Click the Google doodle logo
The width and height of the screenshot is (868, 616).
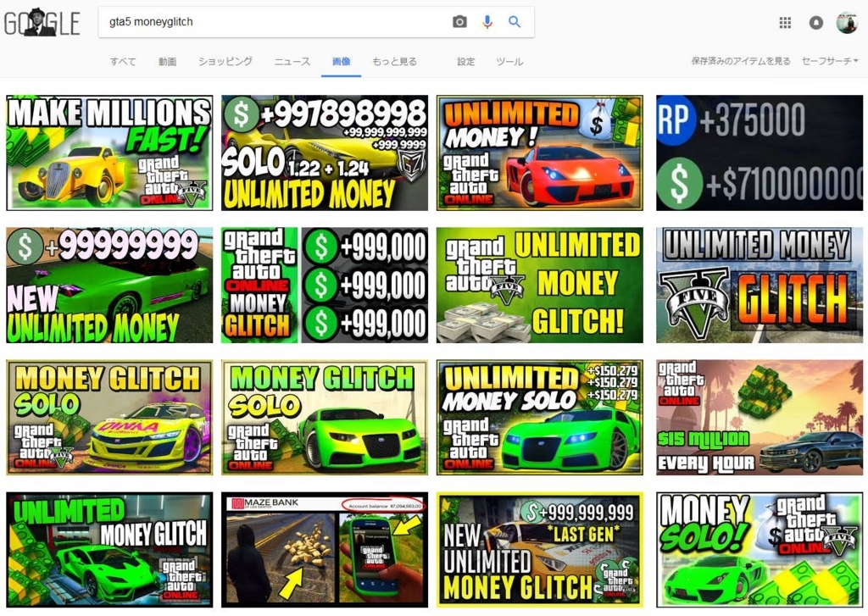[42, 23]
